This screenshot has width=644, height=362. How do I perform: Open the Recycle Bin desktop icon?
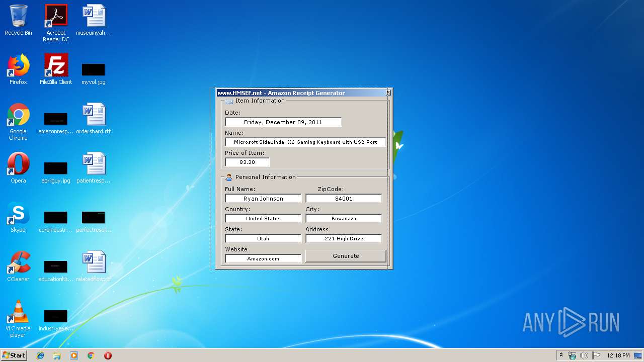(18, 20)
